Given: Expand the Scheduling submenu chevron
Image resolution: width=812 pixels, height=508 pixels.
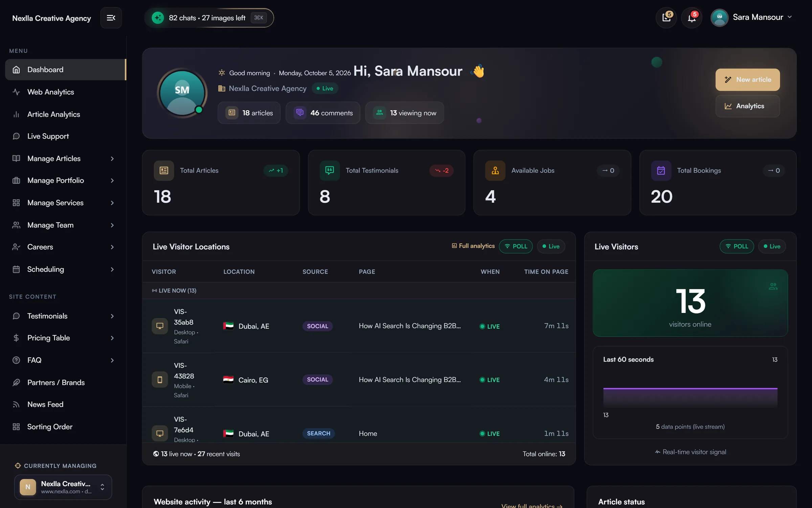Looking at the screenshot, I should [112, 270].
